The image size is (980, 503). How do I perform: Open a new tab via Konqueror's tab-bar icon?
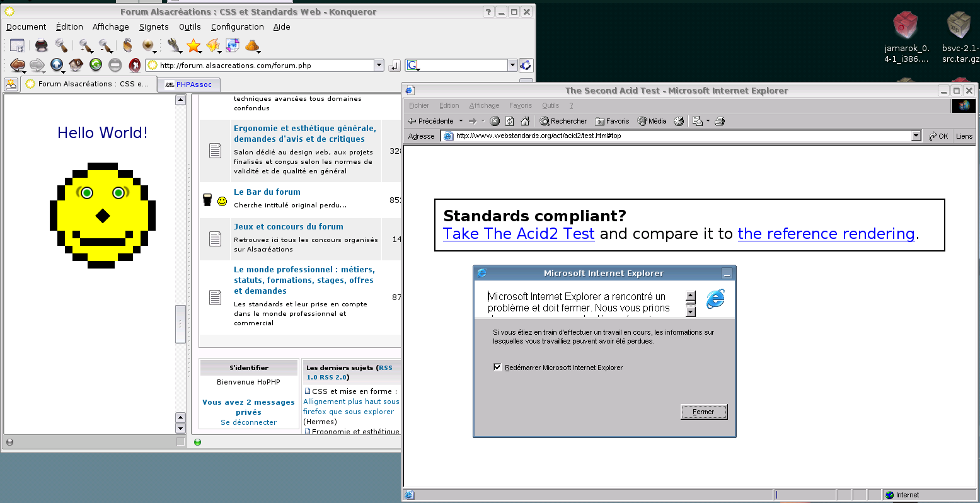pos(11,84)
